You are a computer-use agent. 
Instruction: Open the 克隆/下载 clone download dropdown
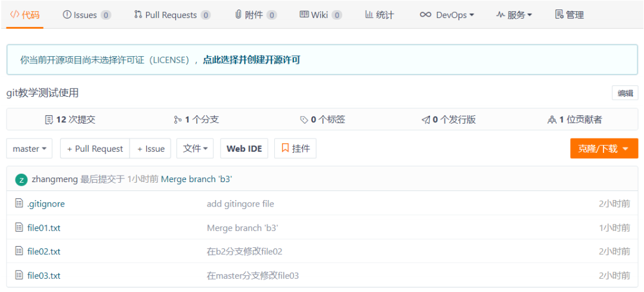point(603,149)
